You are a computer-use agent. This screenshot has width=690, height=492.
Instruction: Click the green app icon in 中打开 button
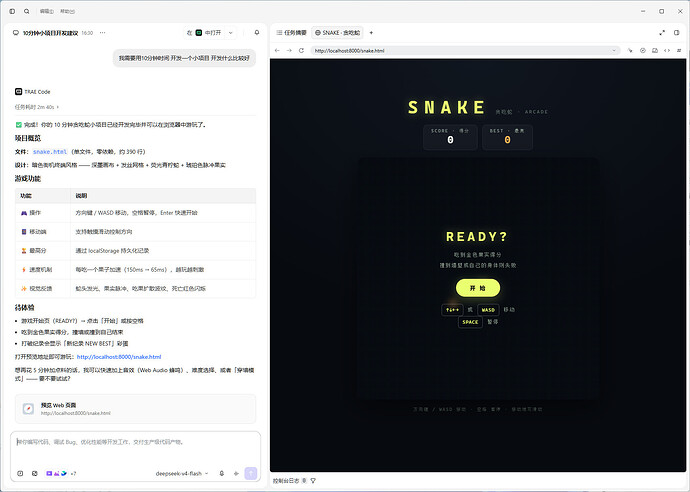coord(199,33)
